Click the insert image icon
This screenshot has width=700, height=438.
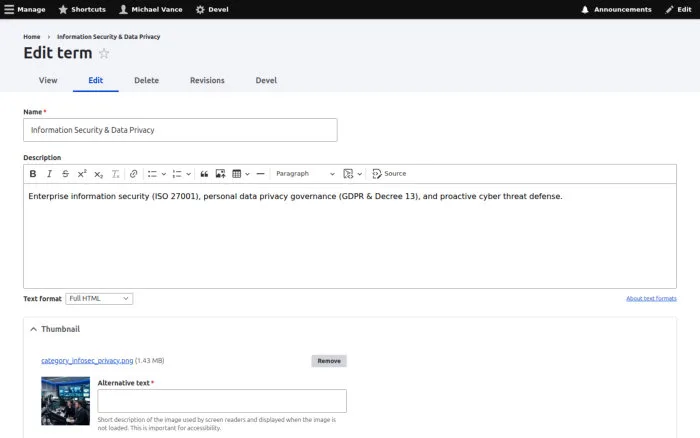click(x=220, y=174)
